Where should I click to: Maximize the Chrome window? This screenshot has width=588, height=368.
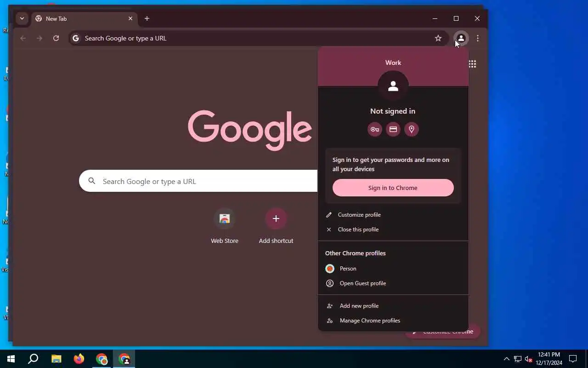tap(456, 18)
